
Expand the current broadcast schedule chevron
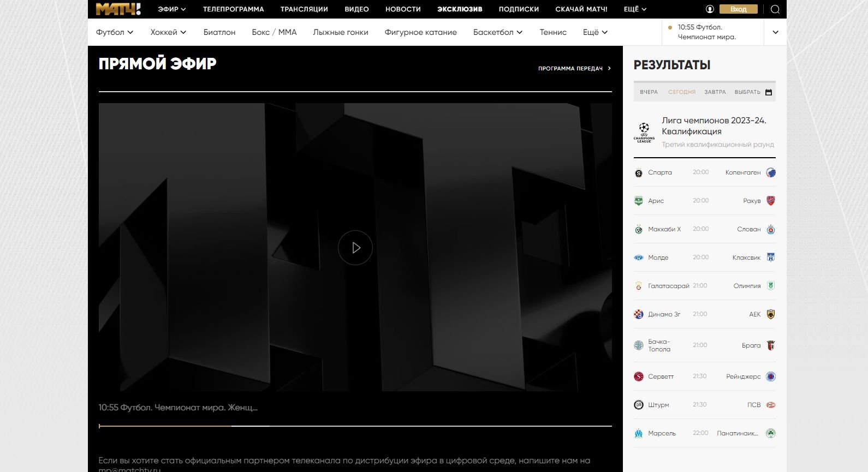pos(775,32)
